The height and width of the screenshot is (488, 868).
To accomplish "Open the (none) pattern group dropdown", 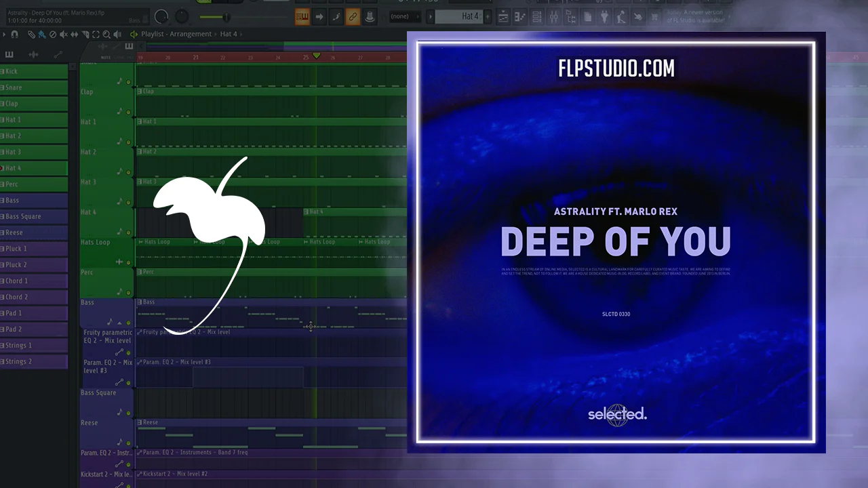I will point(406,17).
